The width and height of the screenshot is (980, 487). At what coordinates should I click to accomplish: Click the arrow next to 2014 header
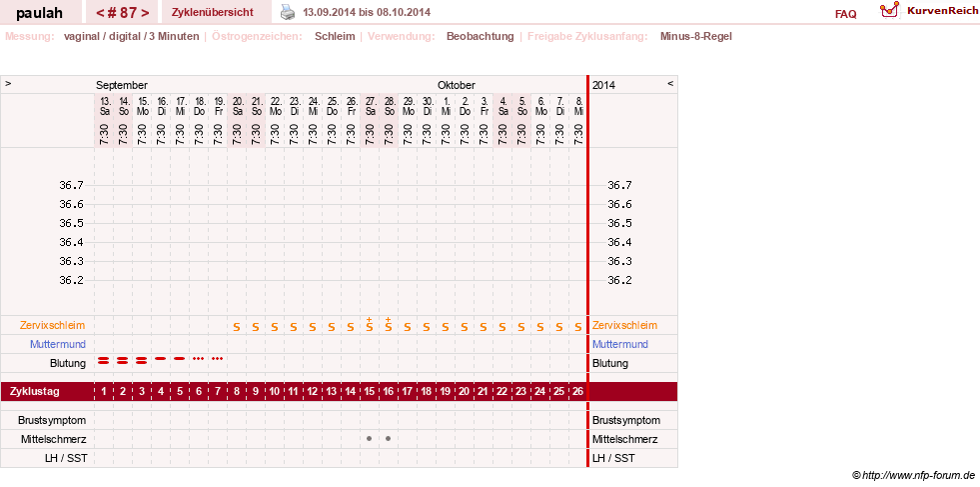click(670, 83)
